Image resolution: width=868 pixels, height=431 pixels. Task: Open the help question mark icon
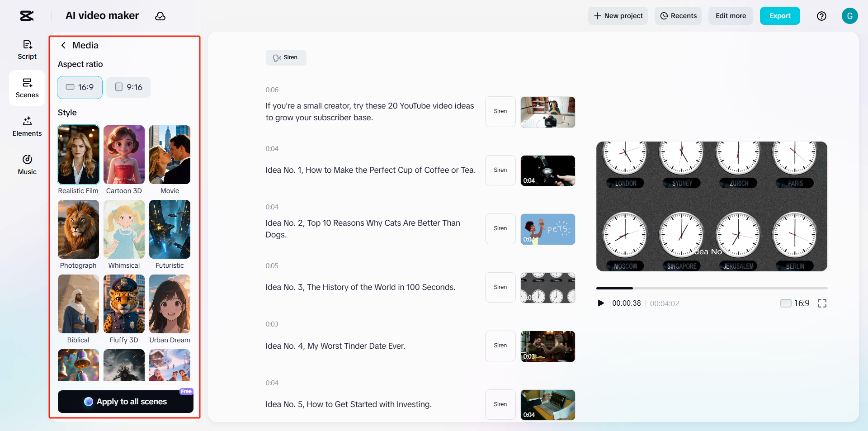point(821,16)
